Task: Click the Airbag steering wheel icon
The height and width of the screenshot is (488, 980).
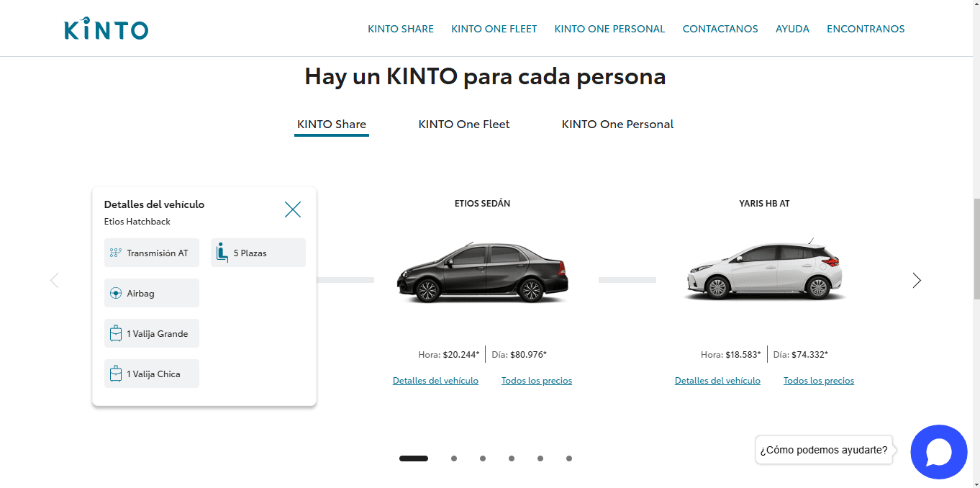Action: pos(115,294)
